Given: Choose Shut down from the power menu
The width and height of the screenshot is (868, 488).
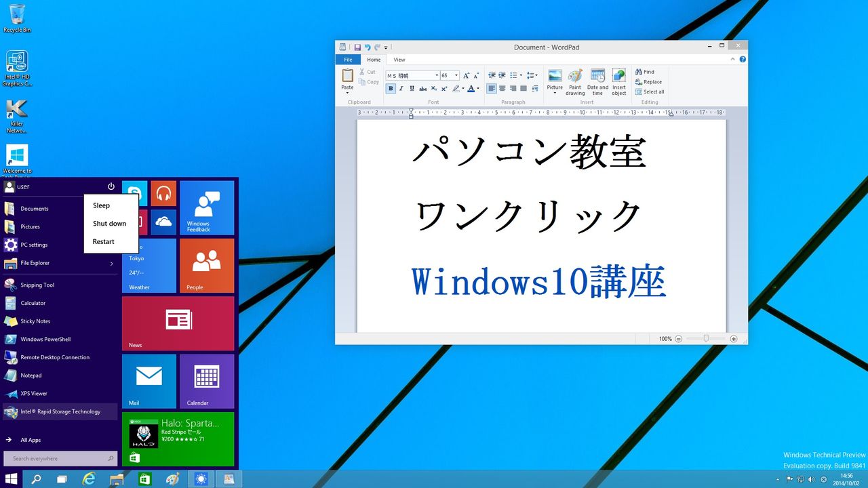Looking at the screenshot, I should [111, 224].
